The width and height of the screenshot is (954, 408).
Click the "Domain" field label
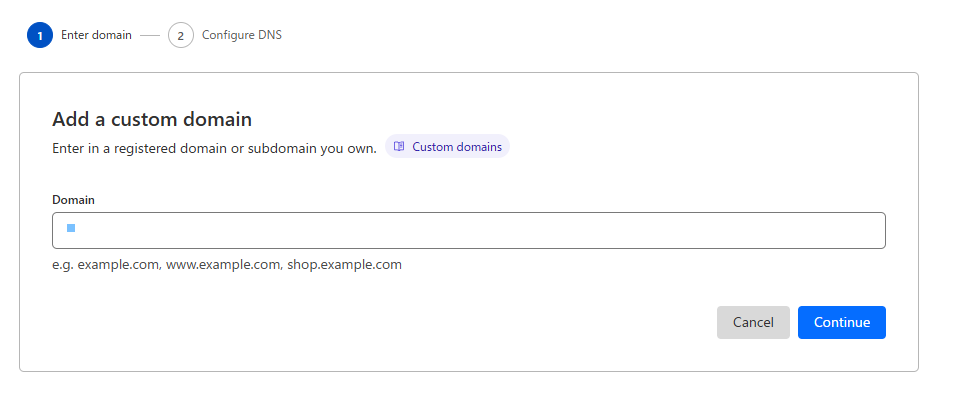tap(73, 200)
